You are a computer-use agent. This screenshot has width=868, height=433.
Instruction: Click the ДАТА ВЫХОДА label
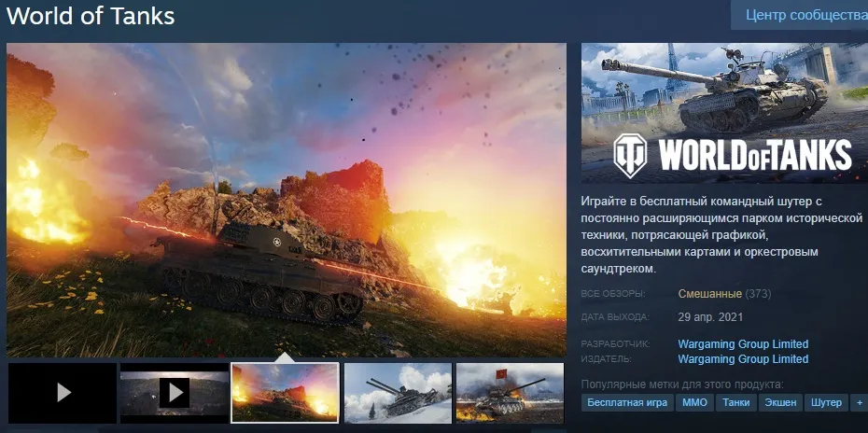click(616, 318)
